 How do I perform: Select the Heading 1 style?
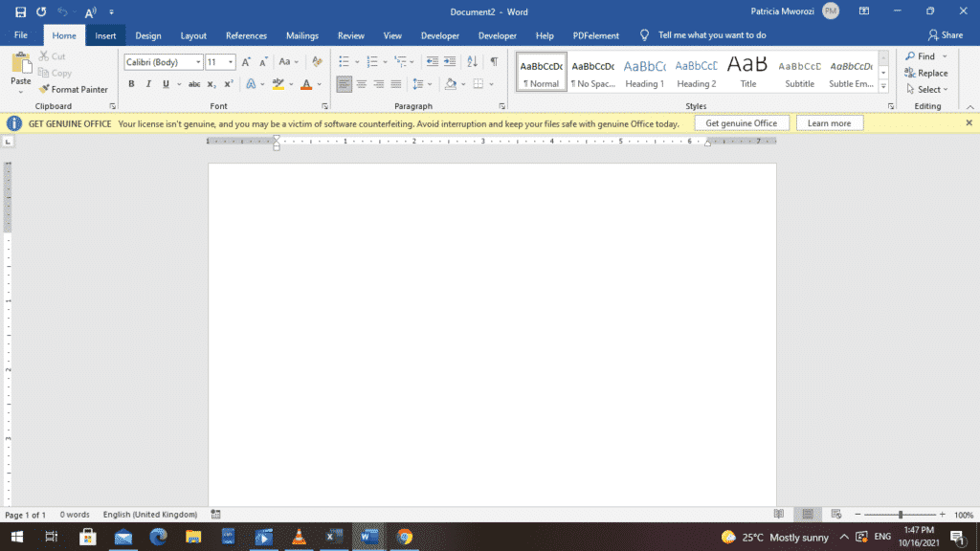644,70
